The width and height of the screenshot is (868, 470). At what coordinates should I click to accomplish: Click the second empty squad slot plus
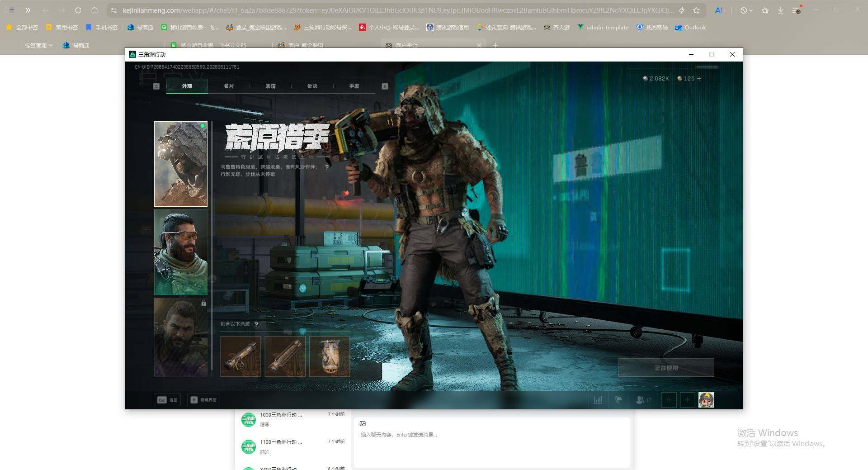[688, 400]
